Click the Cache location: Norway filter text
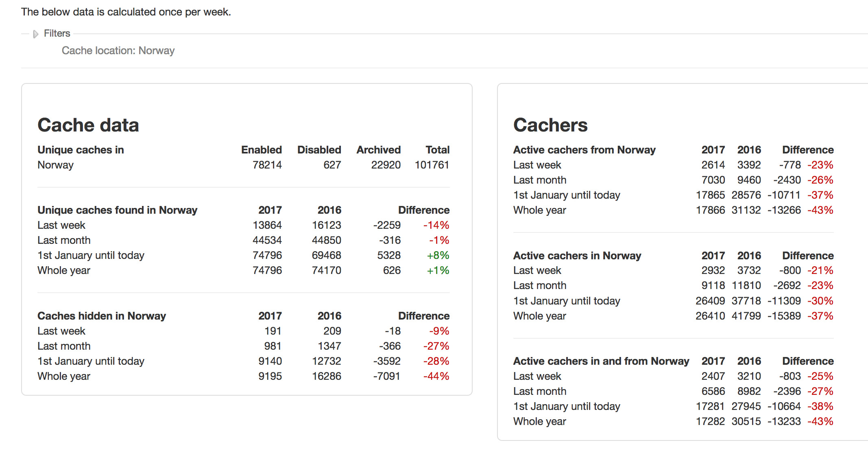Image resolution: width=868 pixels, height=460 pixels. 118,50
